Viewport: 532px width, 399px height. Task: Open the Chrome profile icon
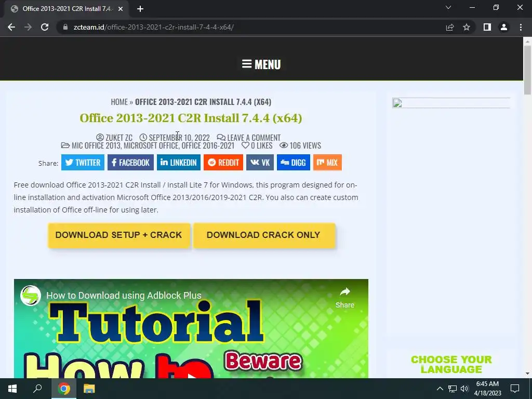[x=504, y=27]
